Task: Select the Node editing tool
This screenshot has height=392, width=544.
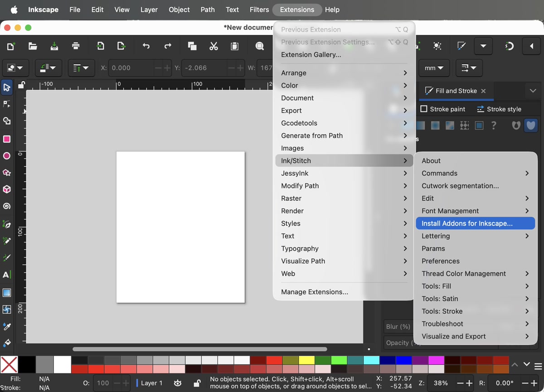Action: pos(7,104)
